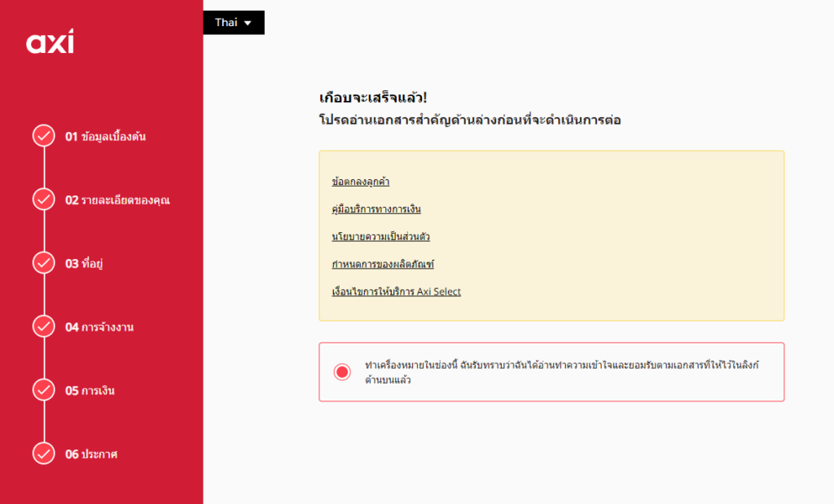Go to step 01 ข้อมูลเบื้องต้น
The height and width of the screenshot is (504, 834).
click(105, 137)
